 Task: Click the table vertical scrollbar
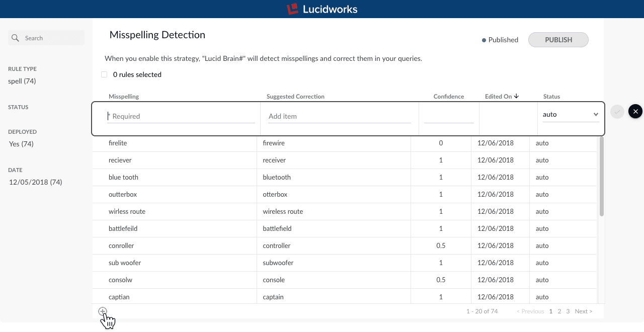tap(602, 176)
